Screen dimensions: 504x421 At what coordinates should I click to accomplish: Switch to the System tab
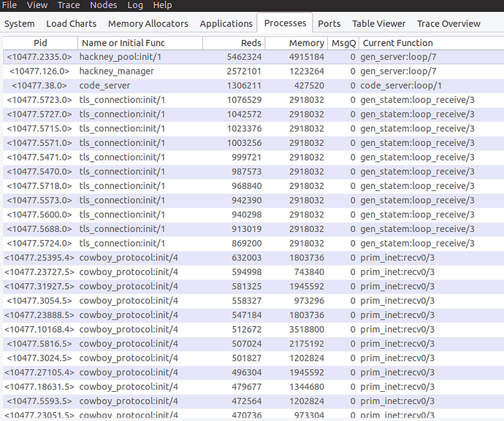[x=19, y=24]
